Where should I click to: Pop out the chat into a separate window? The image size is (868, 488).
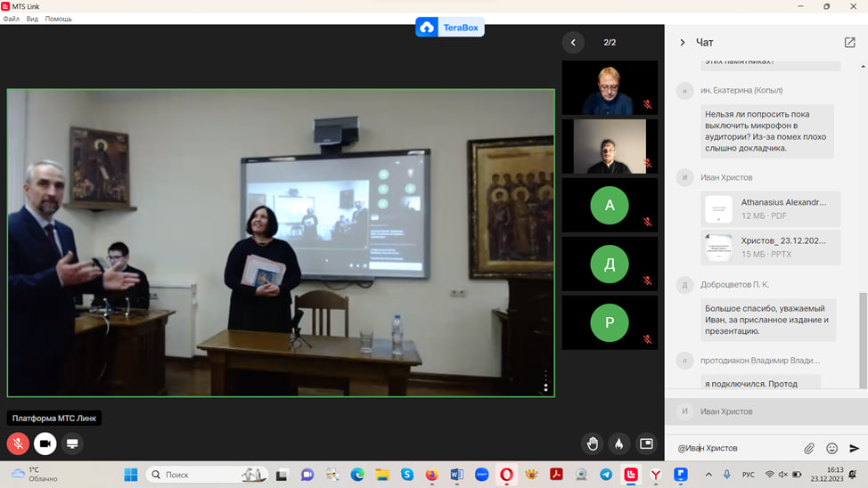coord(850,43)
